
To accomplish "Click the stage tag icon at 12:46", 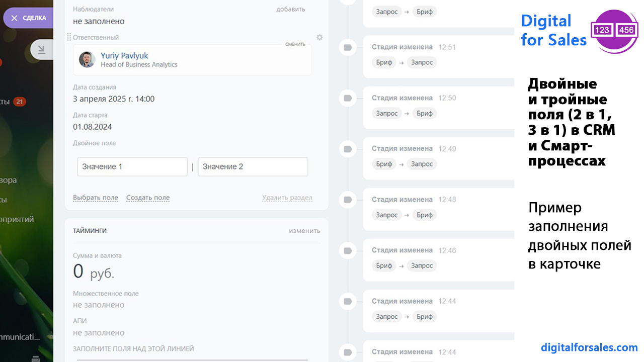I will 348,250.
